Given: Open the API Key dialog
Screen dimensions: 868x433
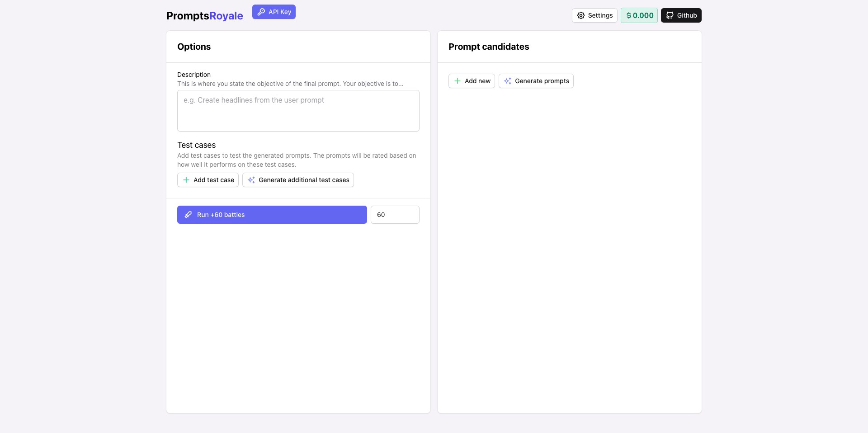Looking at the screenshot, I should (274, 12).
